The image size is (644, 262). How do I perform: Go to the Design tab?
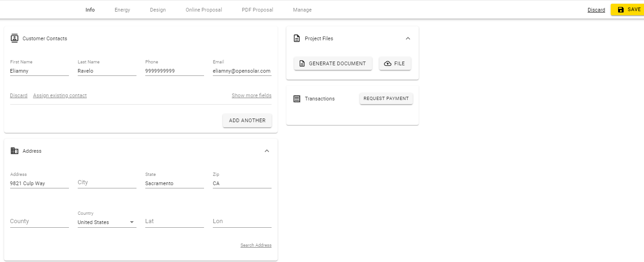[158, 10]
